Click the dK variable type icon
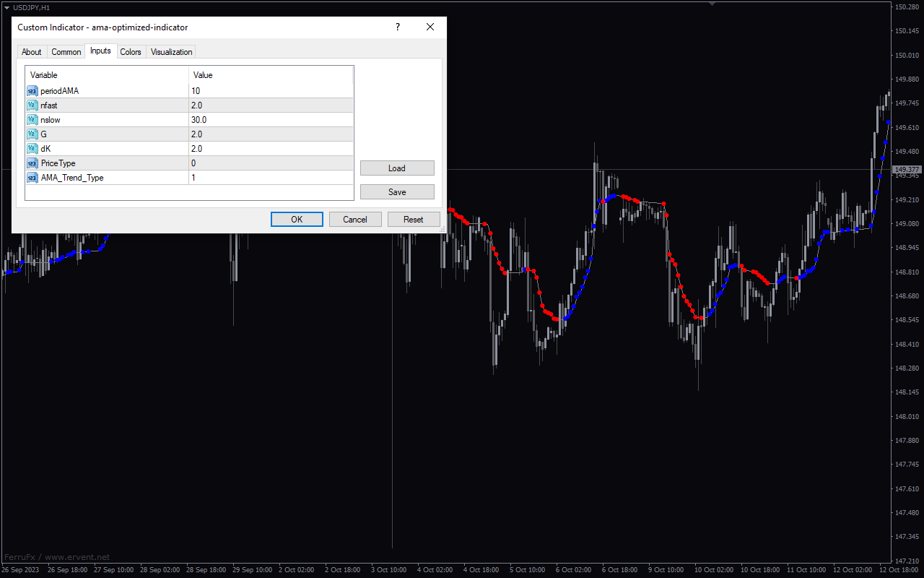 [x=32, y=149]
